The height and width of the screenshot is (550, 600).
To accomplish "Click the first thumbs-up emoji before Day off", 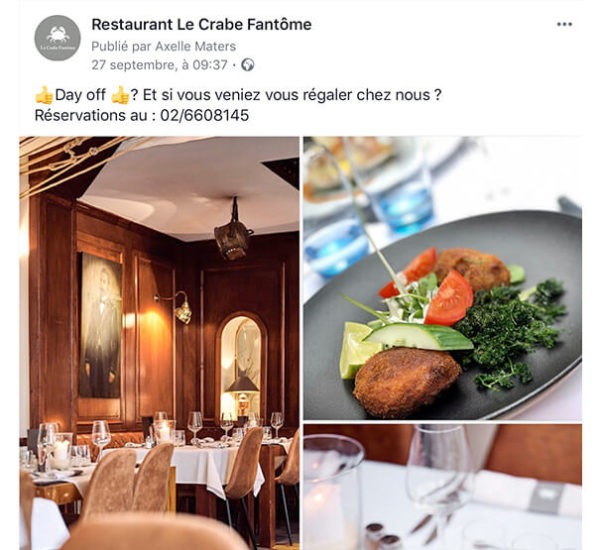I will click(44, 95).
